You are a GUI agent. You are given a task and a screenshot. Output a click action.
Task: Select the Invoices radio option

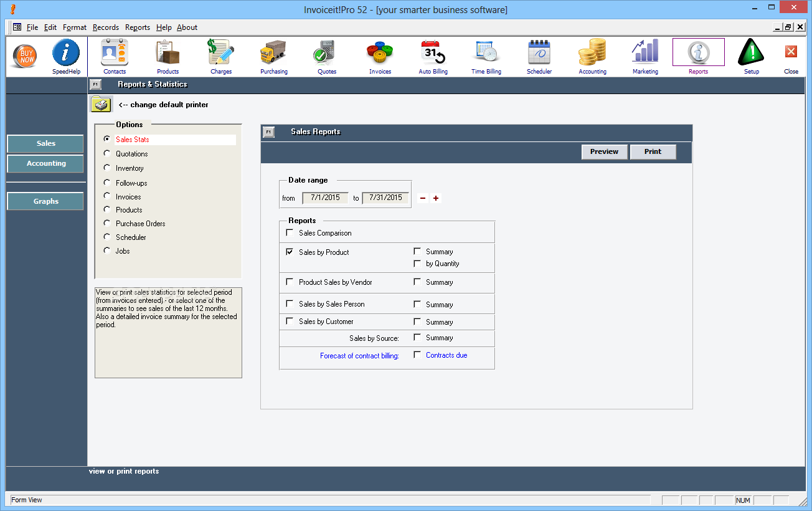pos(107,196)
